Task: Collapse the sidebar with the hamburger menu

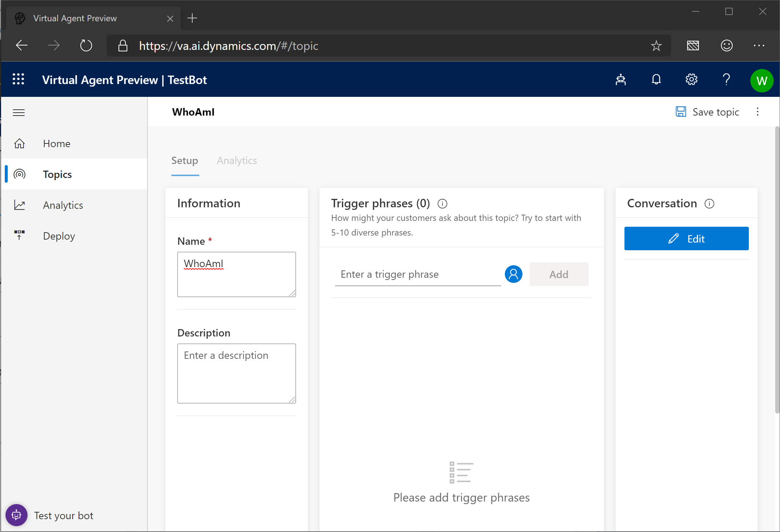Action: point(19,113)
